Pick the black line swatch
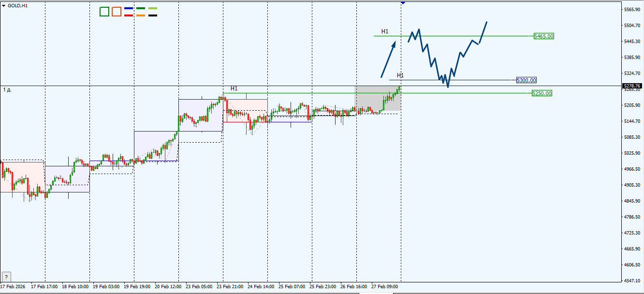Viewport: 644px width, 294px height. (x=153, y=15)
